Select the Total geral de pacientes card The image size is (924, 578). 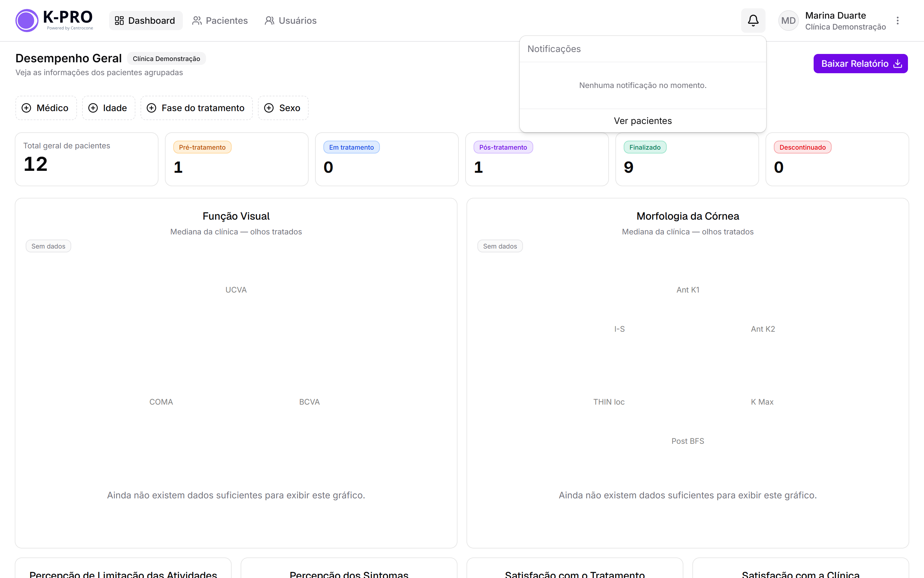87,159
